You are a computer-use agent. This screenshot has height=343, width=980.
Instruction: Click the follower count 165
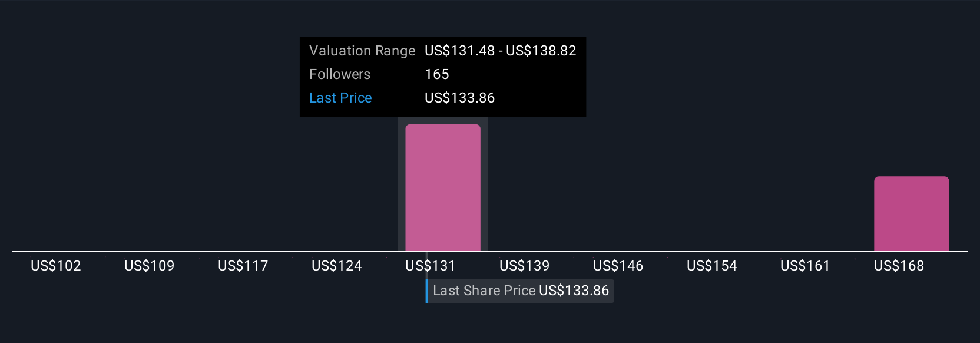(x=437, y=74)
